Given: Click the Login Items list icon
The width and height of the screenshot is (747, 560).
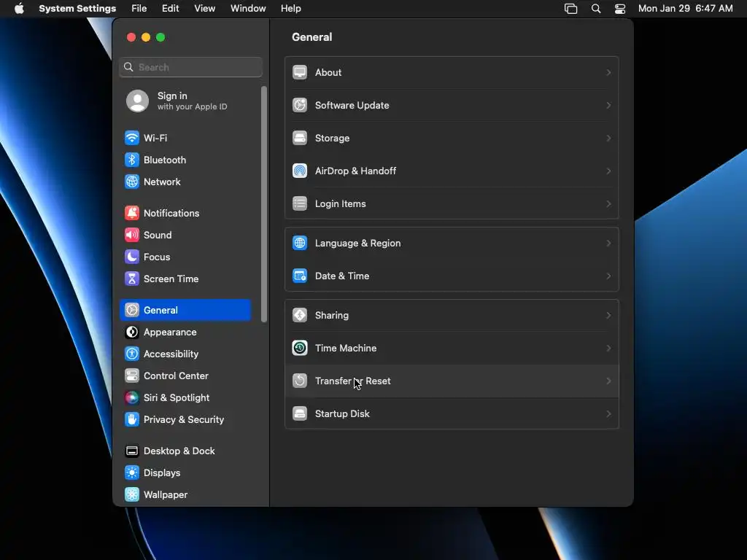Looking at the screenshot, I should pyautogui.click(x=300, y=204).
